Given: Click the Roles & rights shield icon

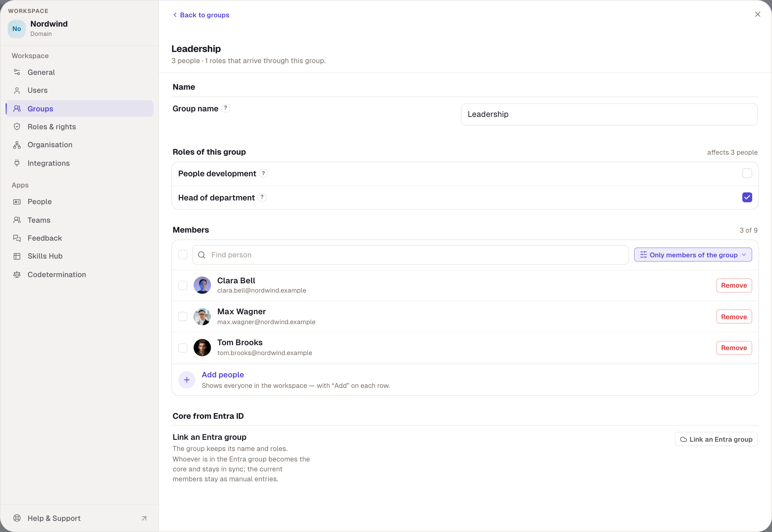Looking at the screenshot, I should pos(17,127).
